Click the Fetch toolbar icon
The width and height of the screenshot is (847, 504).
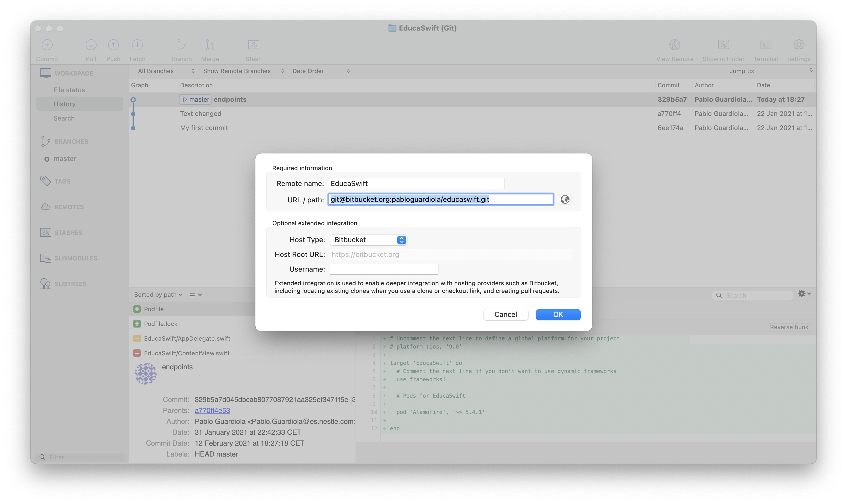point(137,45)
